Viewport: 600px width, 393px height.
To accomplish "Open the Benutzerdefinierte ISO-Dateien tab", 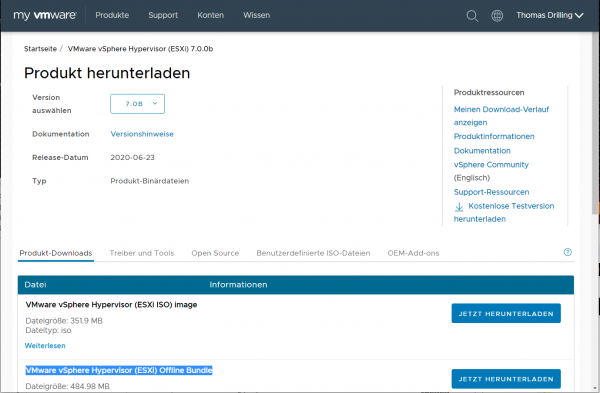I will 313,253.
